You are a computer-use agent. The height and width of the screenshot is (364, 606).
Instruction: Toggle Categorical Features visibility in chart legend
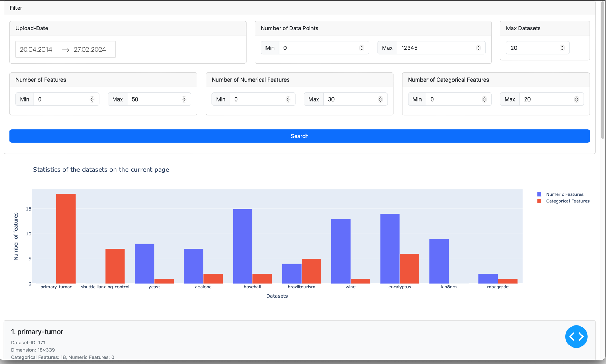click(x=567, y=201)
